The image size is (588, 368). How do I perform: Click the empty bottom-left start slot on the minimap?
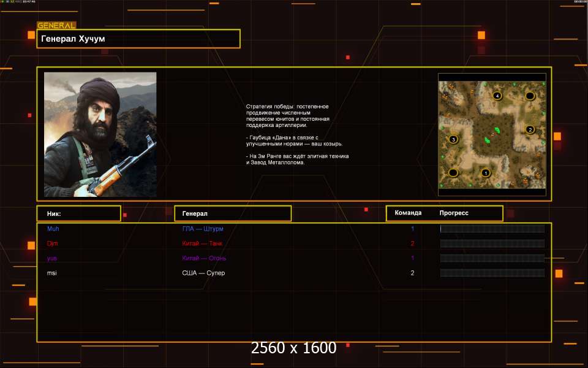coord(453,172)
